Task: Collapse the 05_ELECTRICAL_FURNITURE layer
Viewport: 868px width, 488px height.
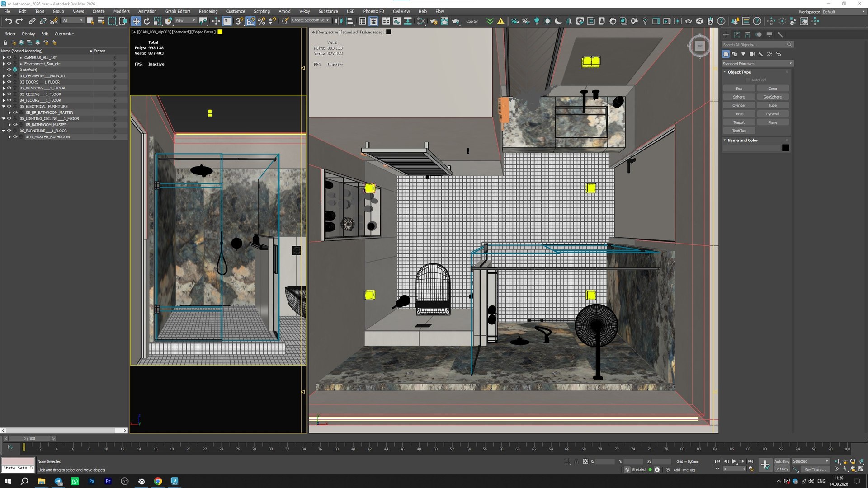Action: [4, 107]
